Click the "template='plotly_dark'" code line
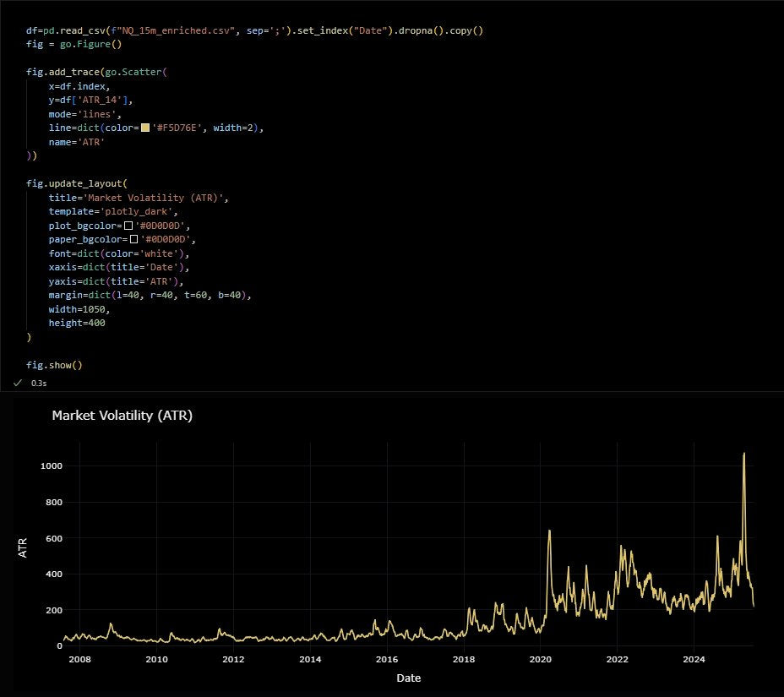The height and width of the screenshot is (697, 784). (113, 211)
